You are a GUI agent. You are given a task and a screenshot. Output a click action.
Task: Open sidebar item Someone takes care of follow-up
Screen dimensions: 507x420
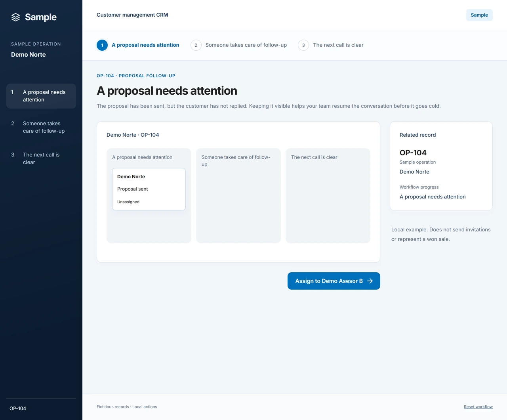point(41,127)
